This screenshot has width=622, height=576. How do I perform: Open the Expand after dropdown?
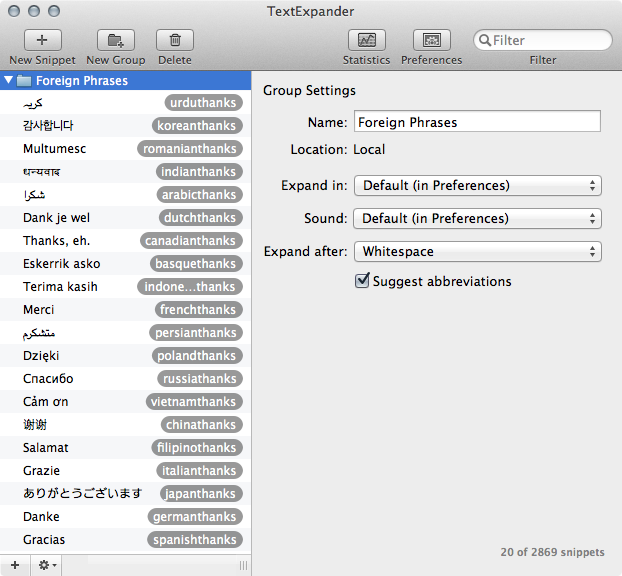click(x=478, y=252)
